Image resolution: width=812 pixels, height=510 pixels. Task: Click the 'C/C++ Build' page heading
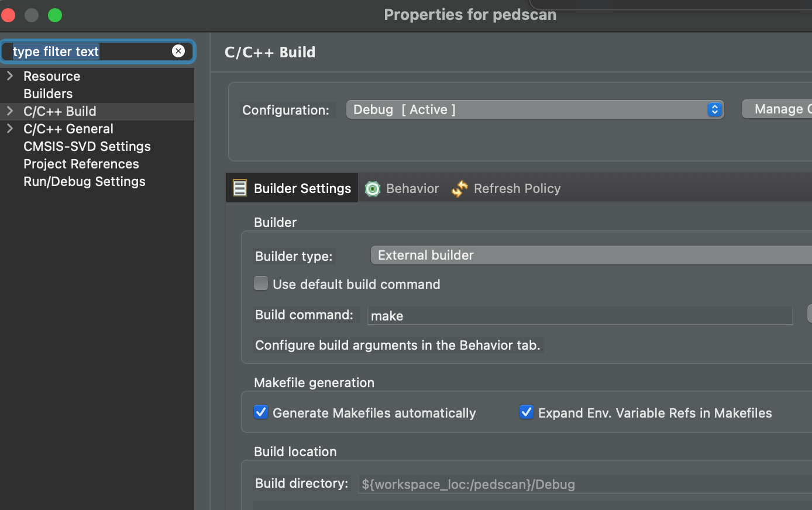[x=270, y=52]
